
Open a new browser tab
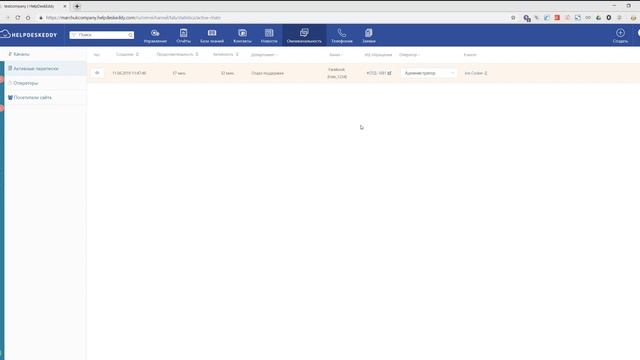click(77, 6)
